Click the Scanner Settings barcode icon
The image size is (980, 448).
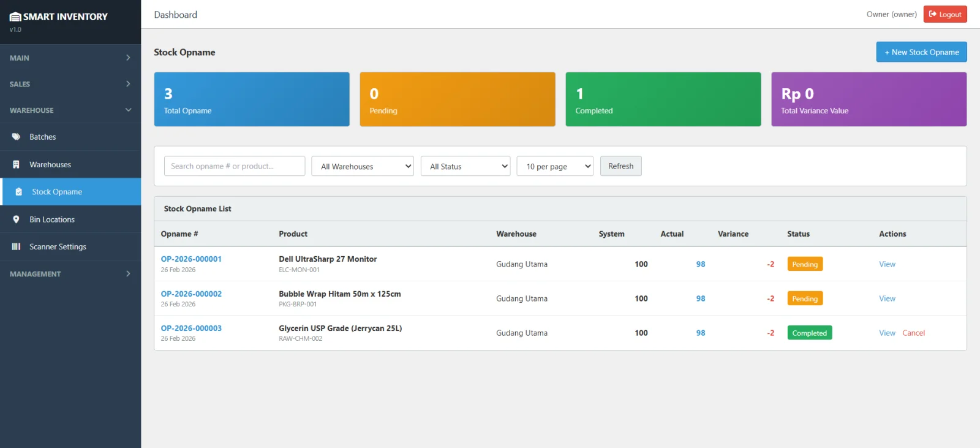click(17, 246)
